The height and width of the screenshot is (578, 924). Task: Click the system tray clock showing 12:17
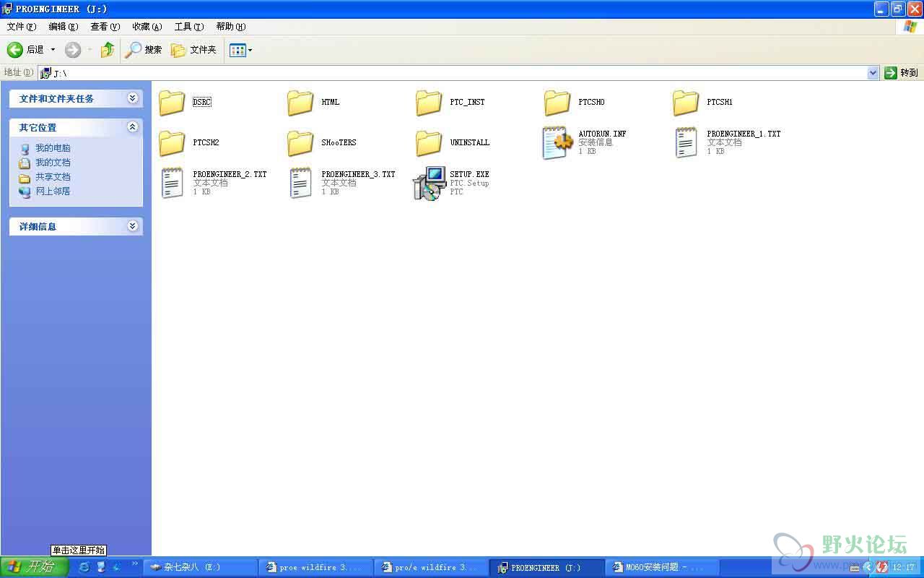904,568
